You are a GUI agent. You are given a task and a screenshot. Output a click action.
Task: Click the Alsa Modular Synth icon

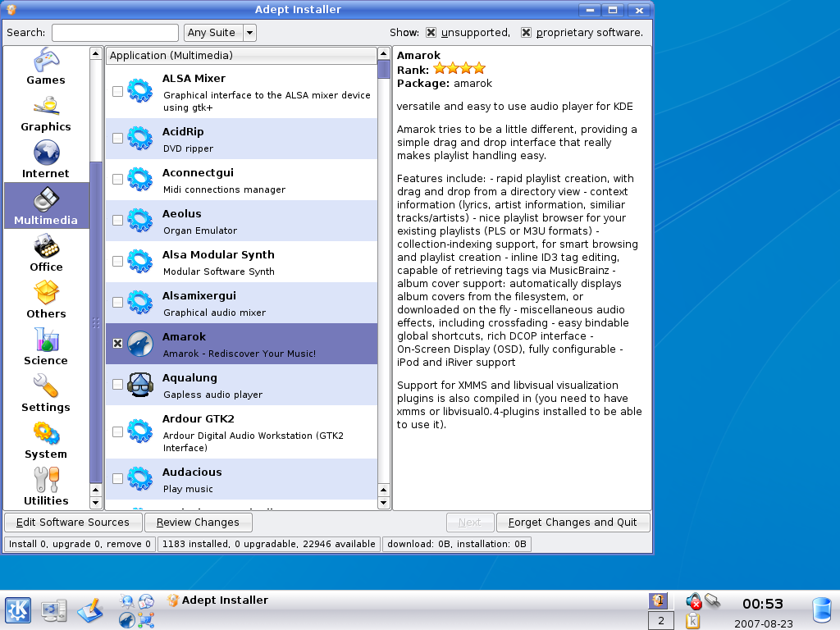click(140, 262)
